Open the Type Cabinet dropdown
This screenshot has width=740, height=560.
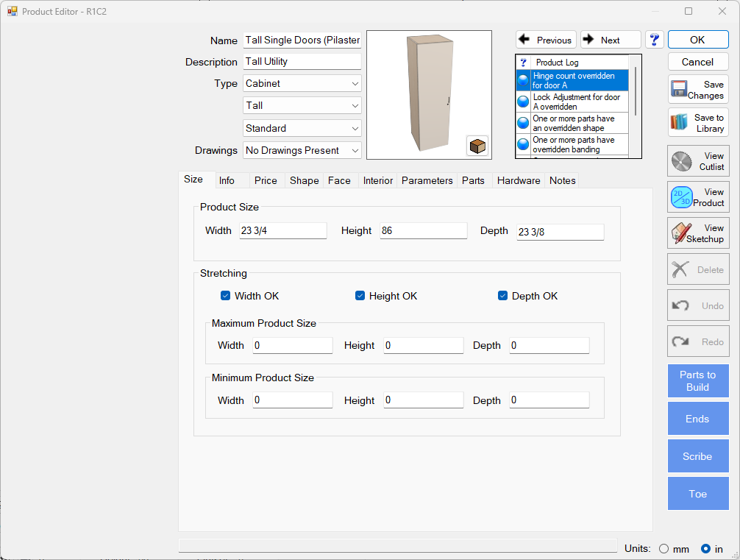(x=302, y=84)
